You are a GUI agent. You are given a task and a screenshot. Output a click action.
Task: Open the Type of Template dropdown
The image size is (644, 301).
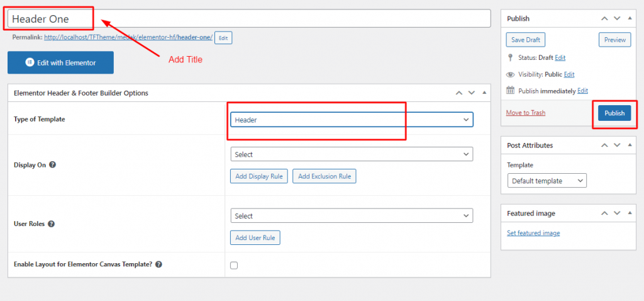click(352, 120)
